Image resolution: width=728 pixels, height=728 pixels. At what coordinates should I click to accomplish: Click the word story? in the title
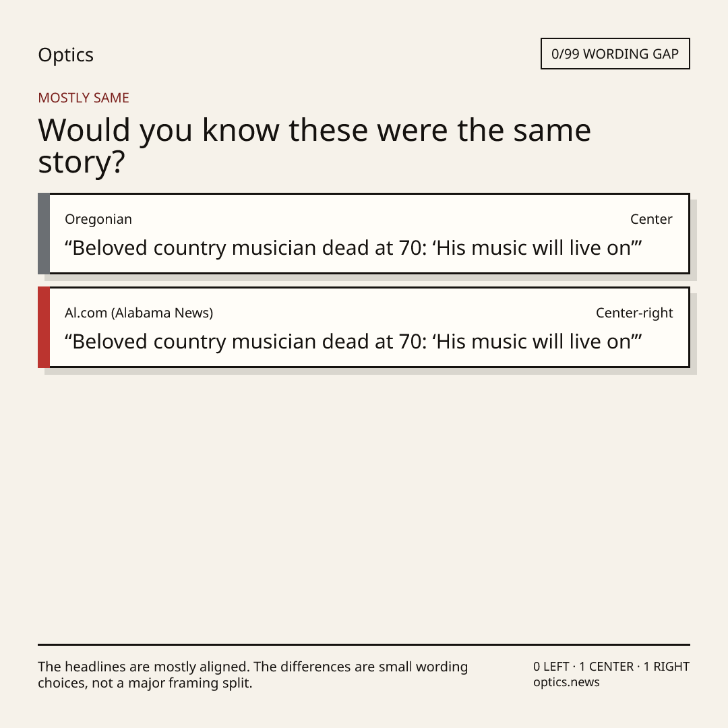[82, 162]
